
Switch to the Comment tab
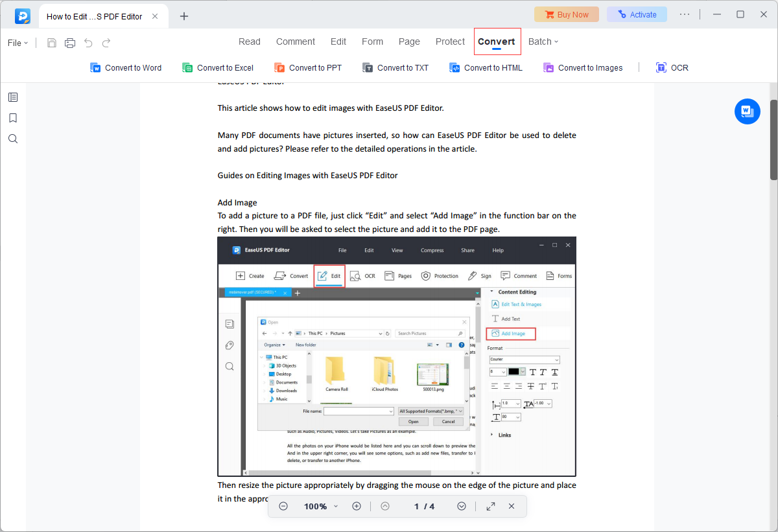pos(296,41)
